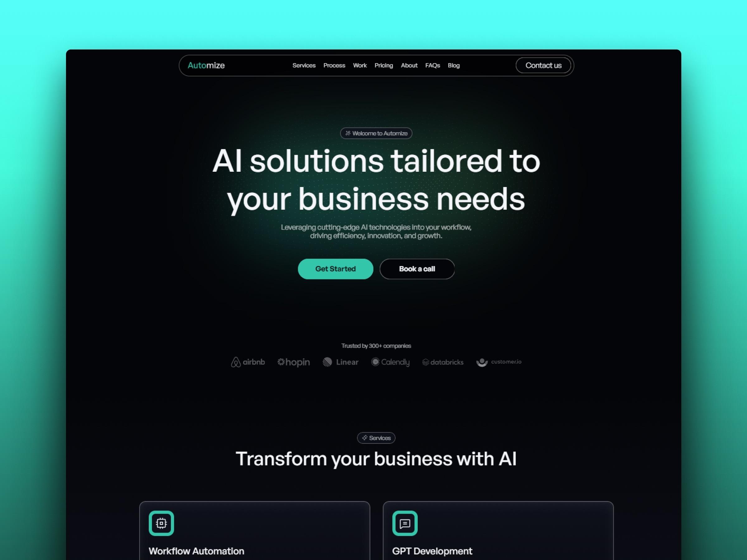Image resolution: width=747 pixels, height=560 pixels.
Task: Click the Contact us button
Action: (542, 65)
